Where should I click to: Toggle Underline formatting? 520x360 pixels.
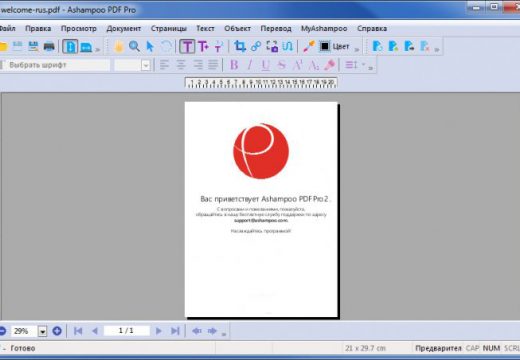click(265, 65)
